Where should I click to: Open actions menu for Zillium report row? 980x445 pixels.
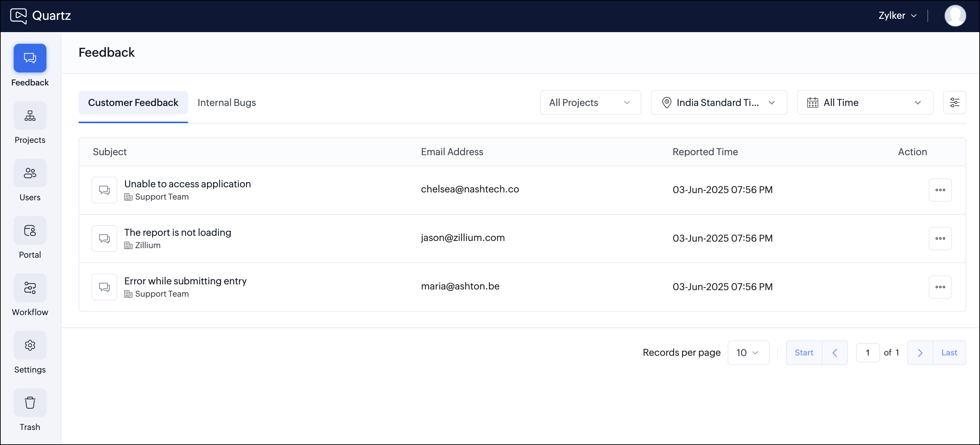point(940,238)
